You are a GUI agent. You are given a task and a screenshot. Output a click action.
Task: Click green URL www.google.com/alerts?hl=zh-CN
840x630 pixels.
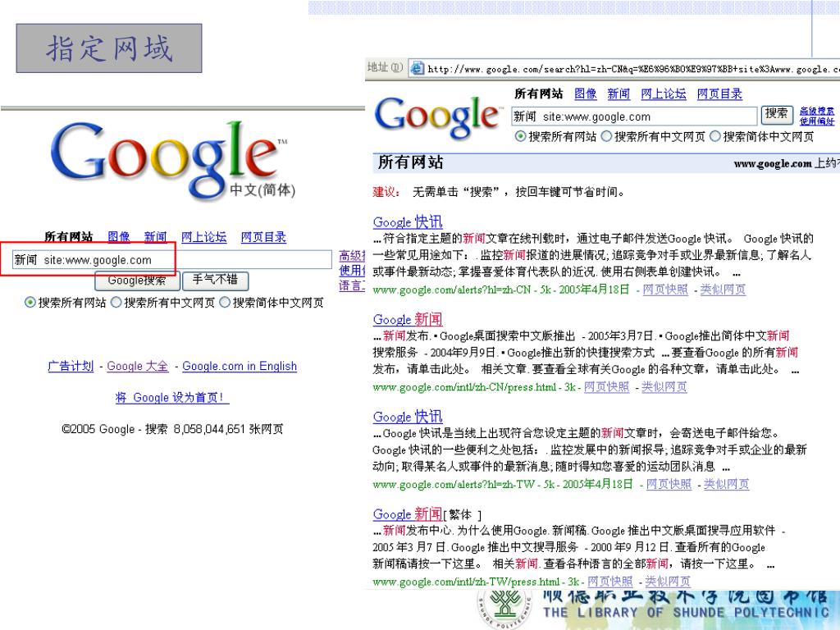tap(452, 290)
